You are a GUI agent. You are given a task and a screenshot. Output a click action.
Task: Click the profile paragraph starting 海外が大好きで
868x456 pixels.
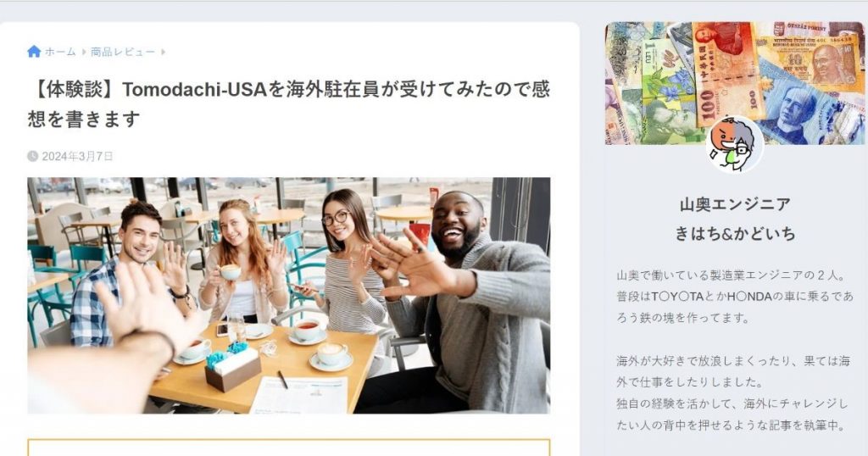click(733, 371)
